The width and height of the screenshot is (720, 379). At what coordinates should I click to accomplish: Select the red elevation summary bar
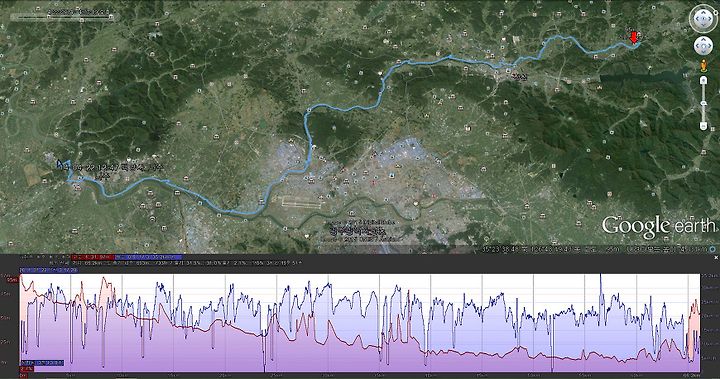pyautogui.click(x=92, y=257)
